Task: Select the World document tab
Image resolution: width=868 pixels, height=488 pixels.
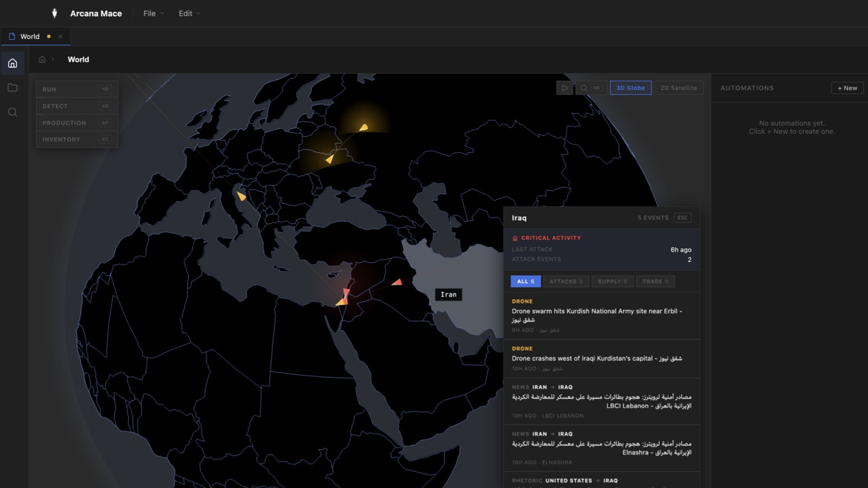Action: [x=35, y=36]
